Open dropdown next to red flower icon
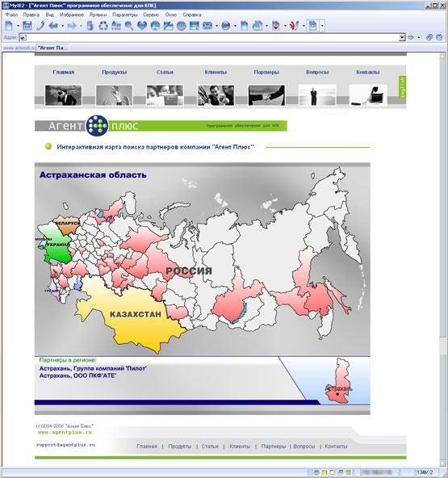Viewport: 448px width, 478px height. [x=304, y=26]
